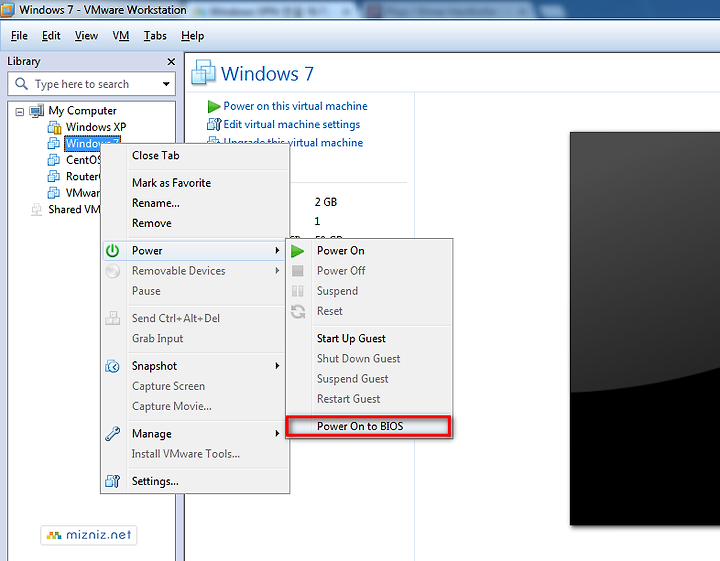Click the search magnifier icon in Library
The width and height of the screenshot is (720, 561).
pos(21,84)
